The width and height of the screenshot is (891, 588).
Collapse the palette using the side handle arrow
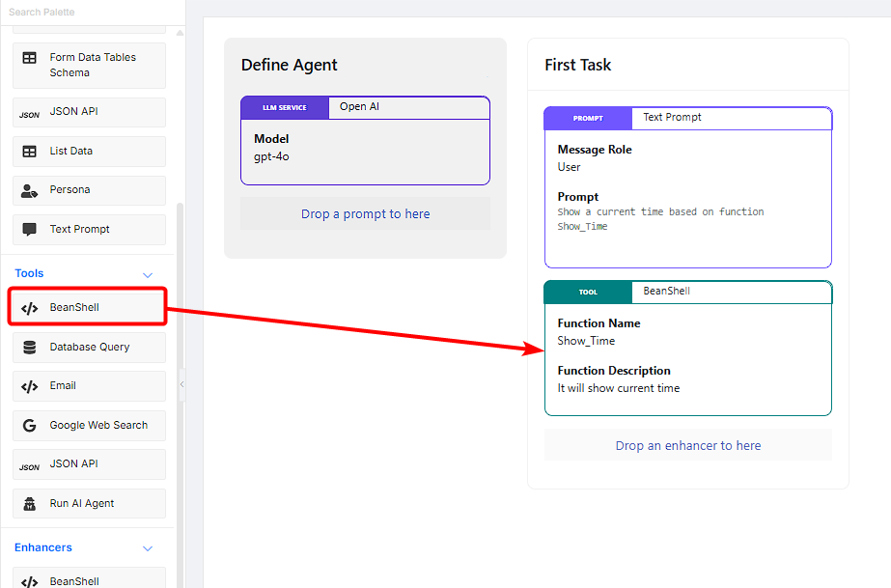[x=181, y=384]
